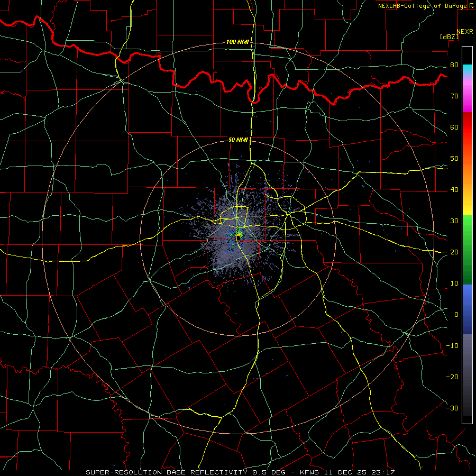This screenshot has width=476, height=476.
Task: Click the [dBZ] unit label
Action: coord(449,37)
